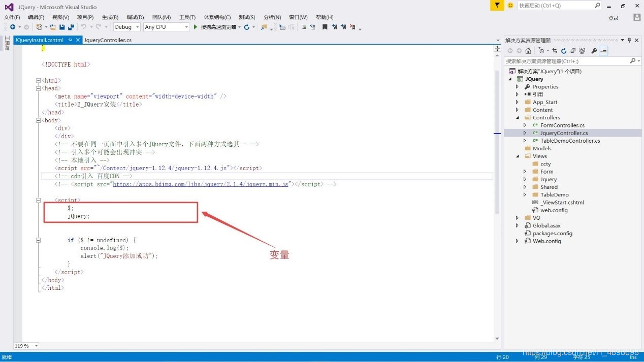This screenshot has height=362, width=644.
Task: Start debugging with the green play icon
Action: click(196, 27)
